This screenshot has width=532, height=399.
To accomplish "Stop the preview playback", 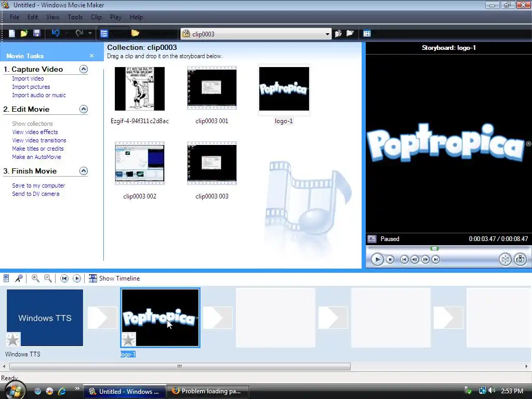I will 390,260.
